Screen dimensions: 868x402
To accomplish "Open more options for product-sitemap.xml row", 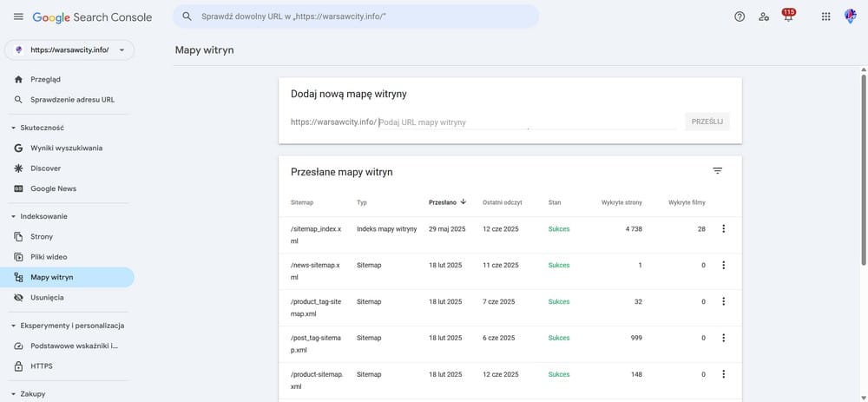I will tap(723, 374).
